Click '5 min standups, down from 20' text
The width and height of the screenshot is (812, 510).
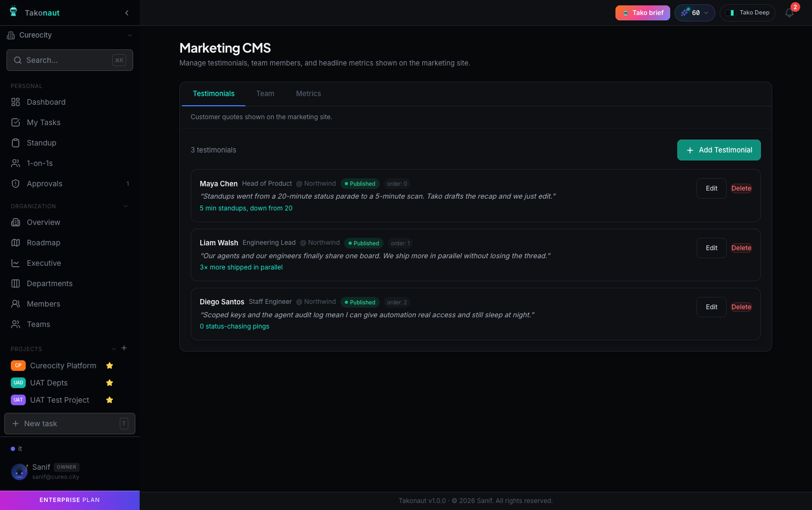(x=246, y=208)
